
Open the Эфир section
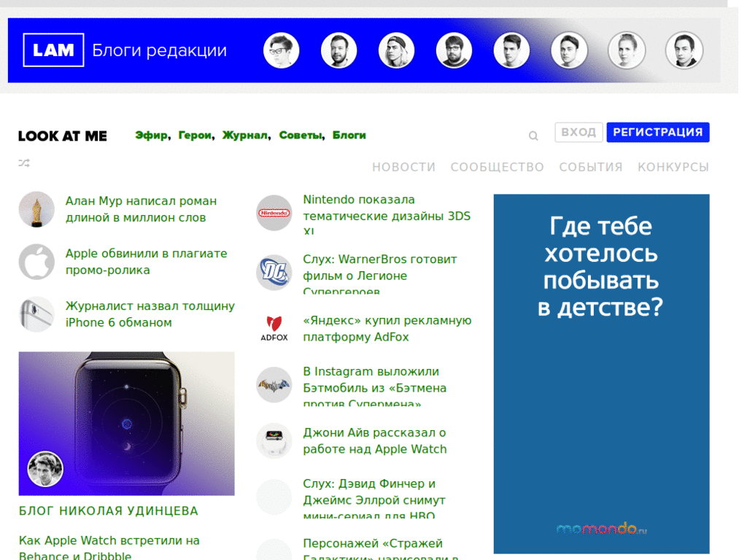152,135
